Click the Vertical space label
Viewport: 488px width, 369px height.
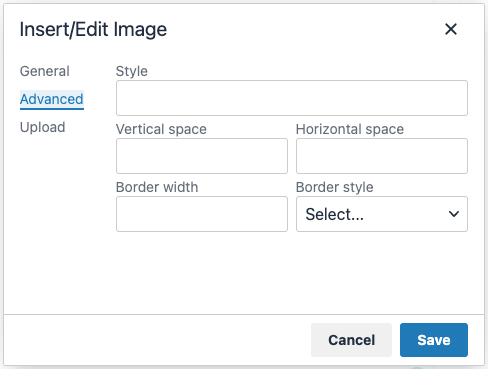coord(161,129)
